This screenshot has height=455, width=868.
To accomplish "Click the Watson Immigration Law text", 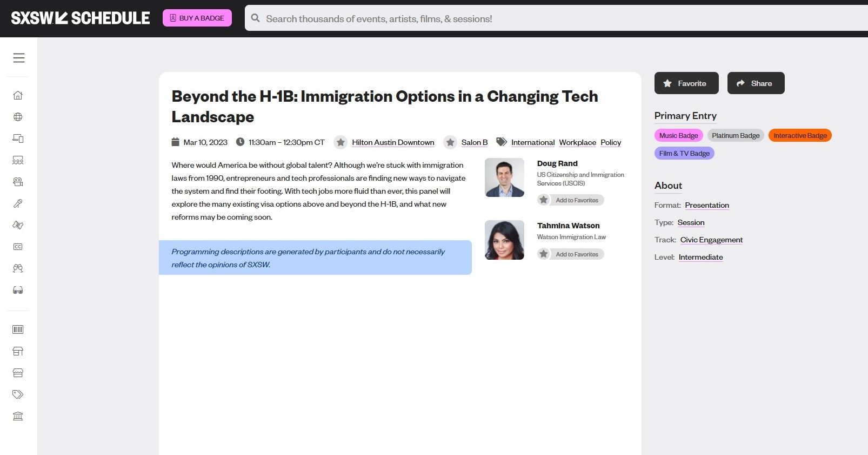I will click(x=571, y=237).
